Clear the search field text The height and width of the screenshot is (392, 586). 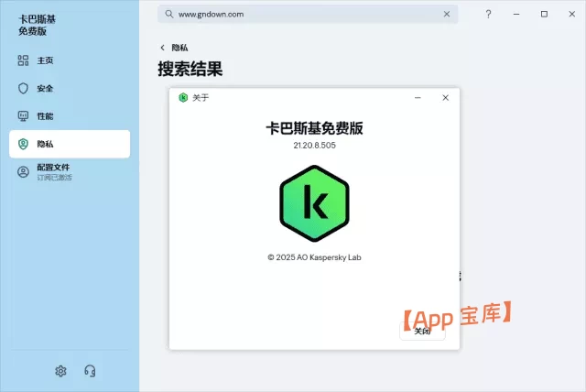pos(447,15)
